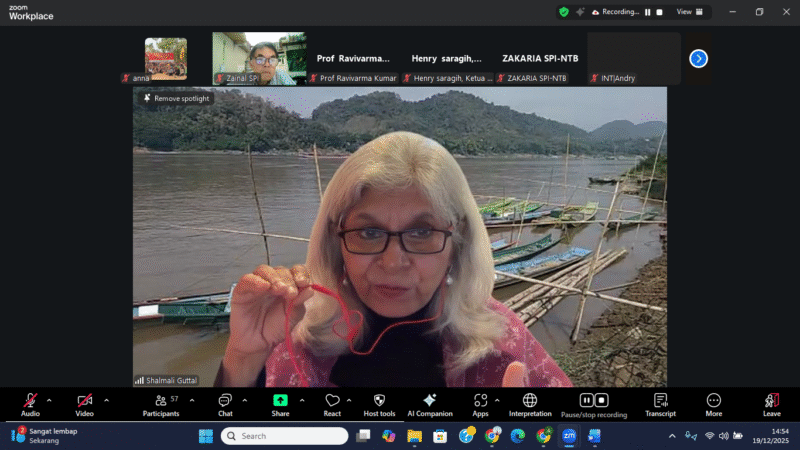The height and width of the screenshot is (450, 800).
Task: Open the View layout menu
Action: tap(690, 12)
